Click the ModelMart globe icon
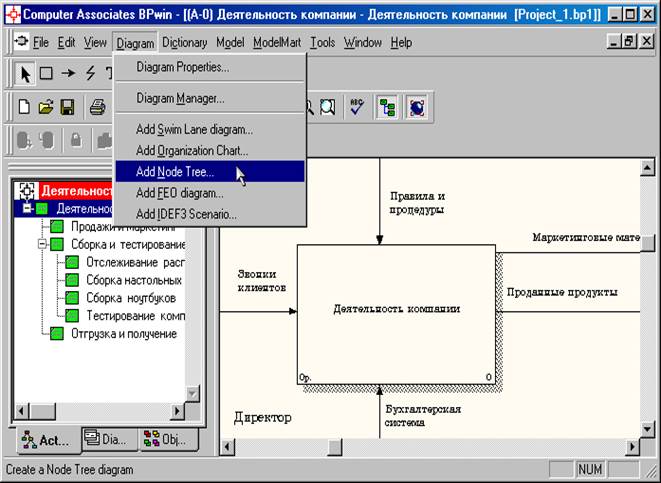Image resolution: width=661 pixels, height=483 pixels. point(417,107)
